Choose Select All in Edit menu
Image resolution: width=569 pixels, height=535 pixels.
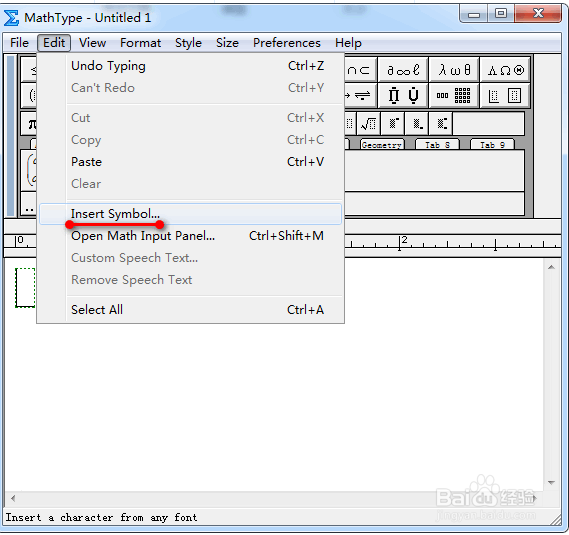pos(191,310)
